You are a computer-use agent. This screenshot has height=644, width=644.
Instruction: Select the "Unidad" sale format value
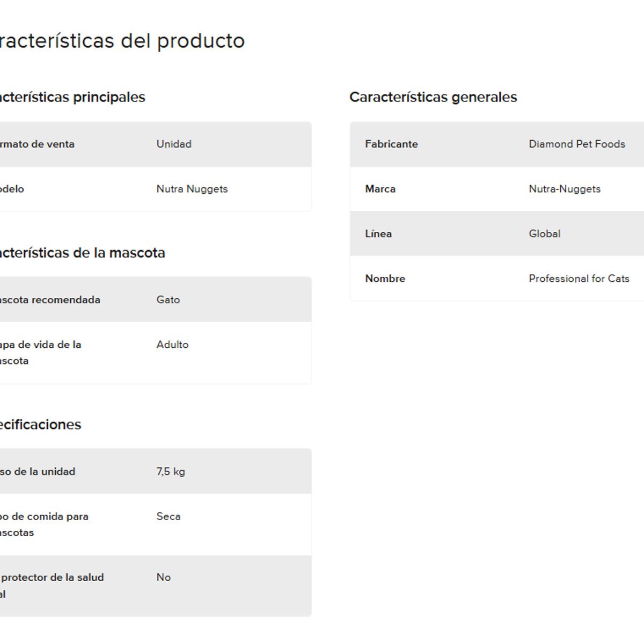[x=174, y=144]
